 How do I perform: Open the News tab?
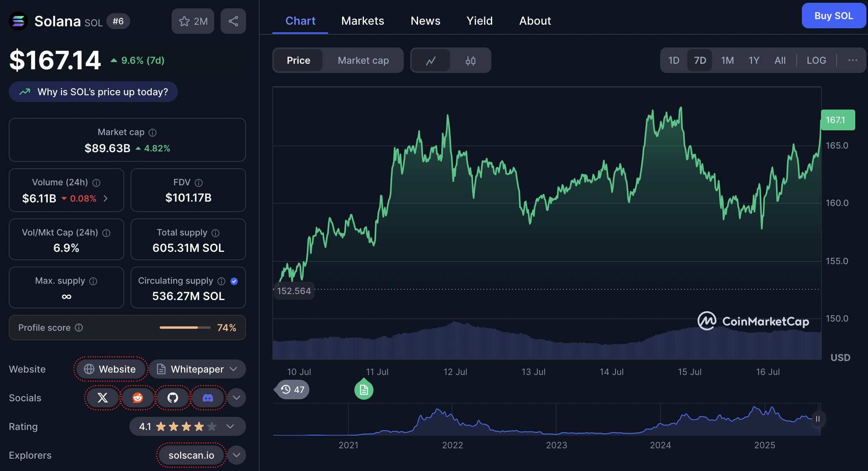[x=425, y=21]
